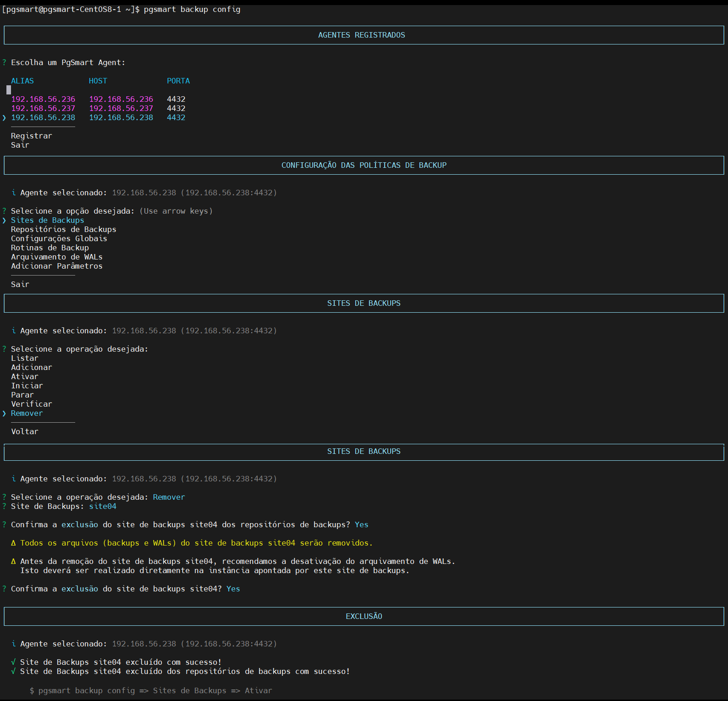
Task: Select Arquivamento de WALs option
Action: pos(57,257)
